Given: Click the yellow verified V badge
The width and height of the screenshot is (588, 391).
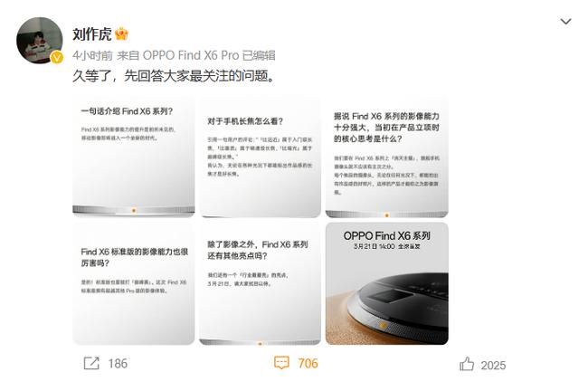Looking at the screenshot, I should click(x=57, y=57).
